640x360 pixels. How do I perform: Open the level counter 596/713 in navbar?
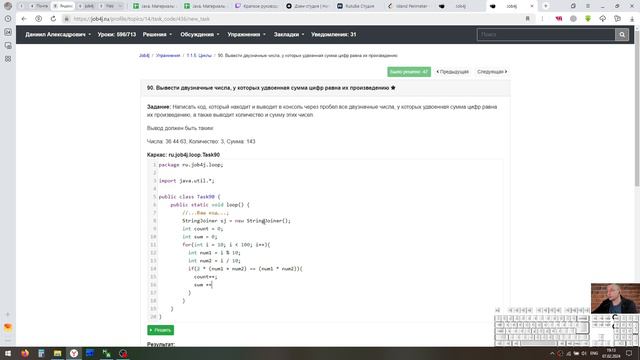pos(117,35)
